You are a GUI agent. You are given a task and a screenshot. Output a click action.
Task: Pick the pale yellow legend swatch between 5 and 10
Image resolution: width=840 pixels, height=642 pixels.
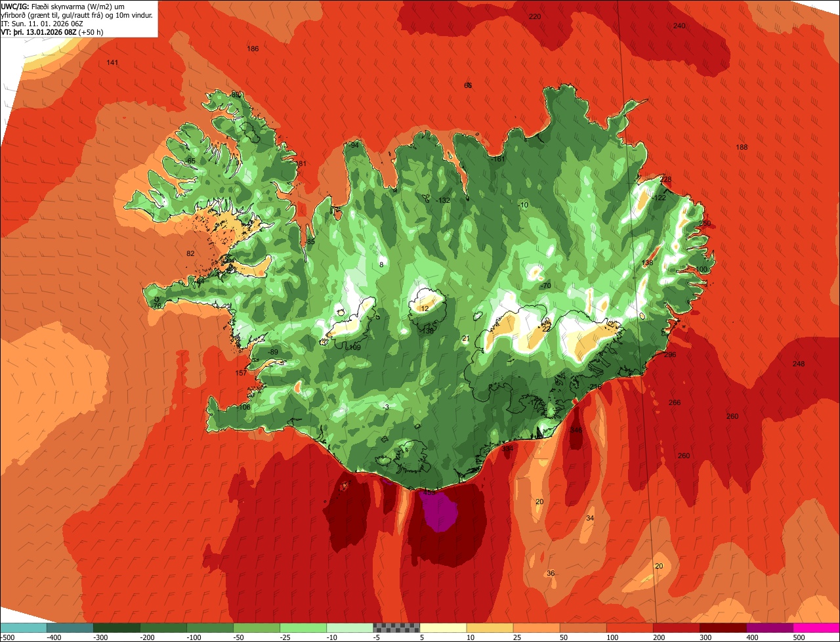443,628
